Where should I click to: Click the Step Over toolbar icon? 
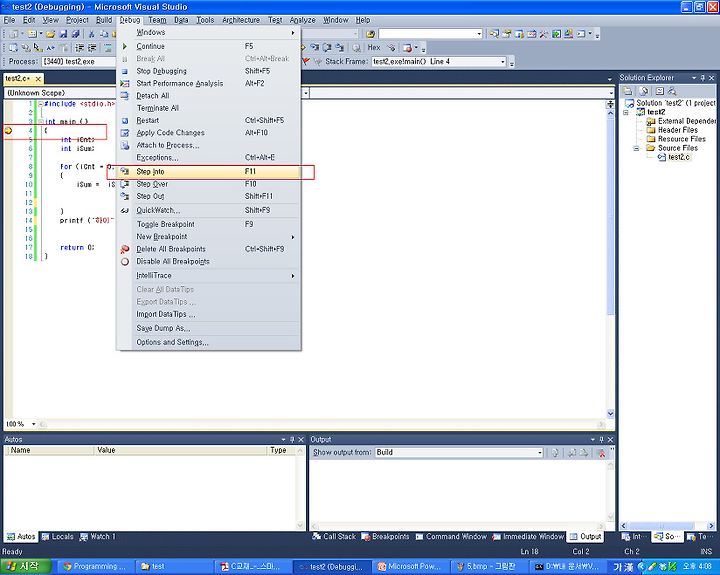coord(327,47)
